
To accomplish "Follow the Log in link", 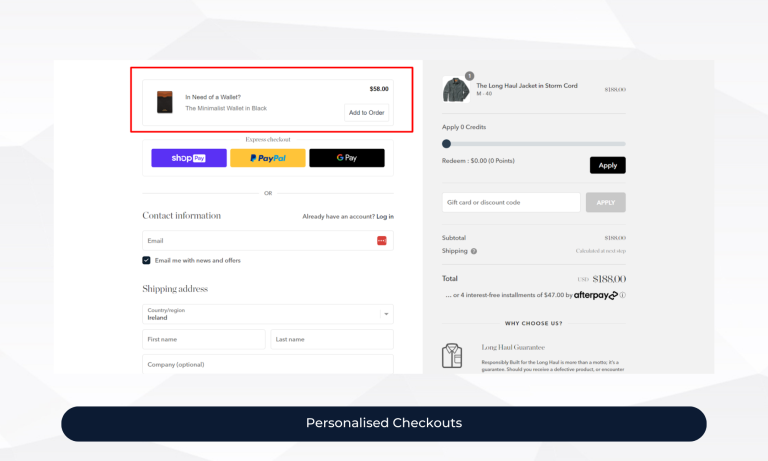I will [x=384, y=216].
